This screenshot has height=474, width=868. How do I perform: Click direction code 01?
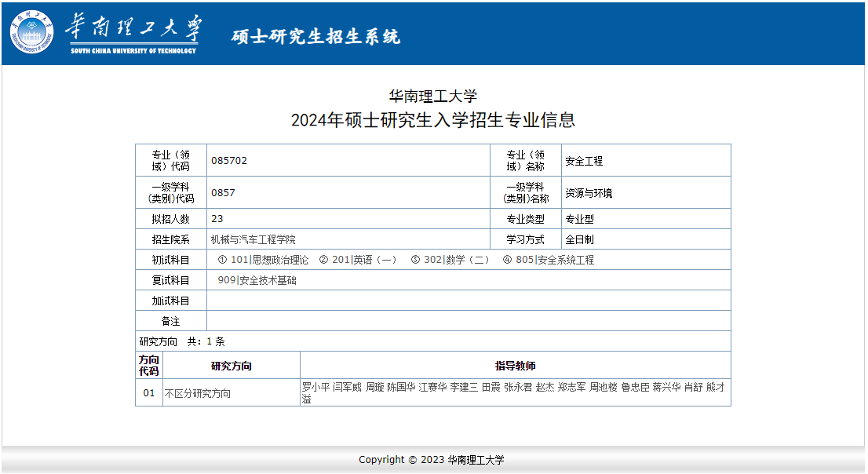(x=149, y=392)
